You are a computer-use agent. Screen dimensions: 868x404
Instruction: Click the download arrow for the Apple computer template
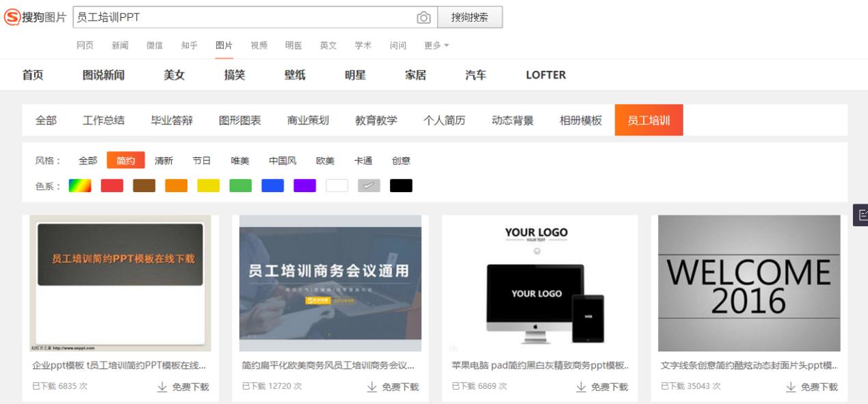[581, 386]
